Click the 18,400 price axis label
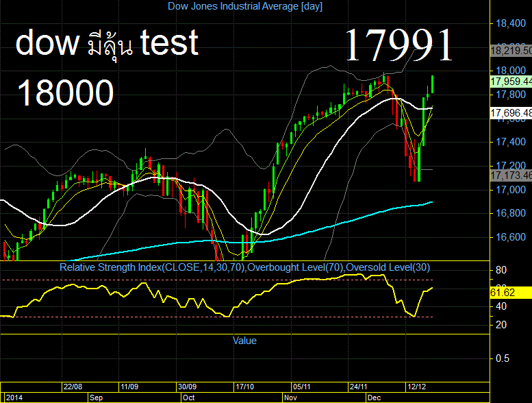 pos(511,23)
